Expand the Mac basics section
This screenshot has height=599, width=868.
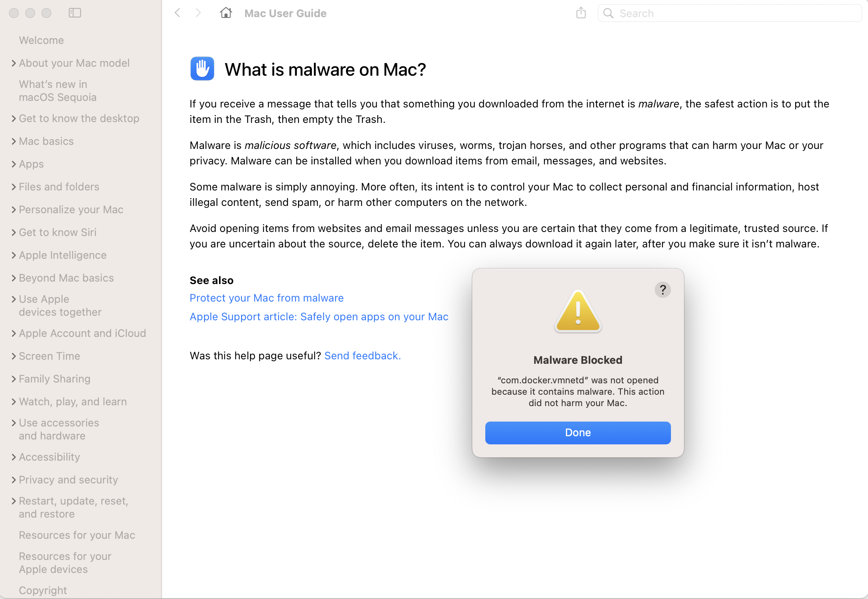46,141
